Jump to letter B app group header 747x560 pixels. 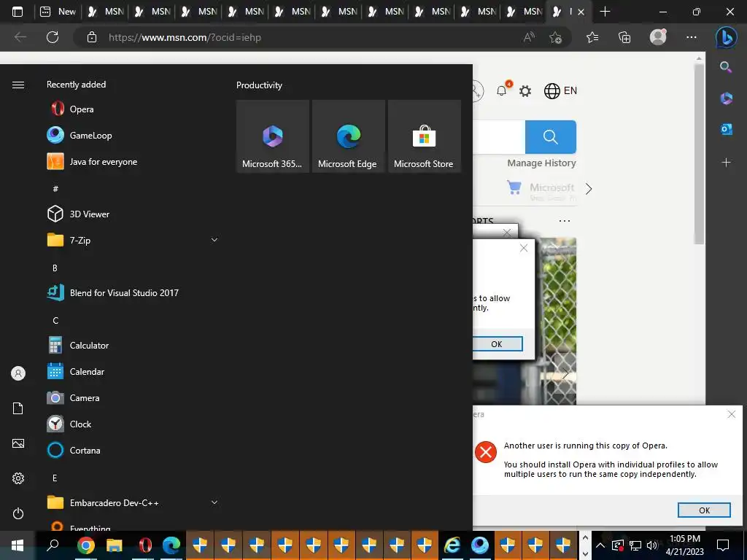pyautogui.click(x=55, y=268)
